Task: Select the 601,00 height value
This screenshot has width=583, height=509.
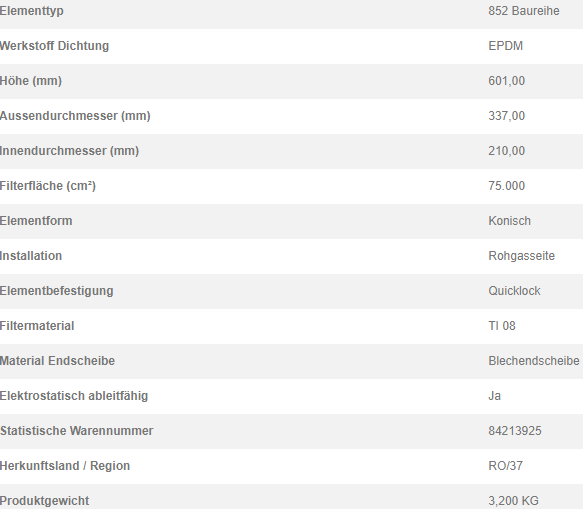Action: [x=506, y=81]
